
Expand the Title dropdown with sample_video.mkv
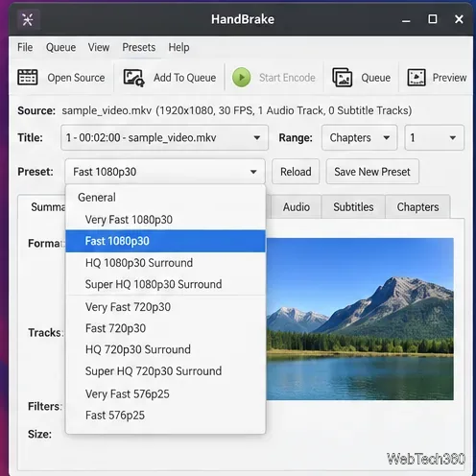(x=164, y=138)
